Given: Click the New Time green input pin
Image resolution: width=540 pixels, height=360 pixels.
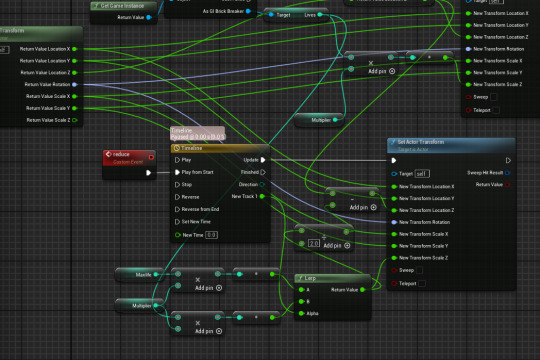Looking at the screenshot, I should tap(178, 235).
